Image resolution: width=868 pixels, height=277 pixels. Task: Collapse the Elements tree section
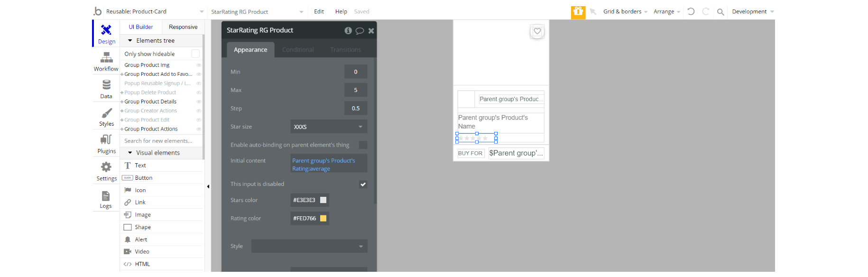pos(130,41)
